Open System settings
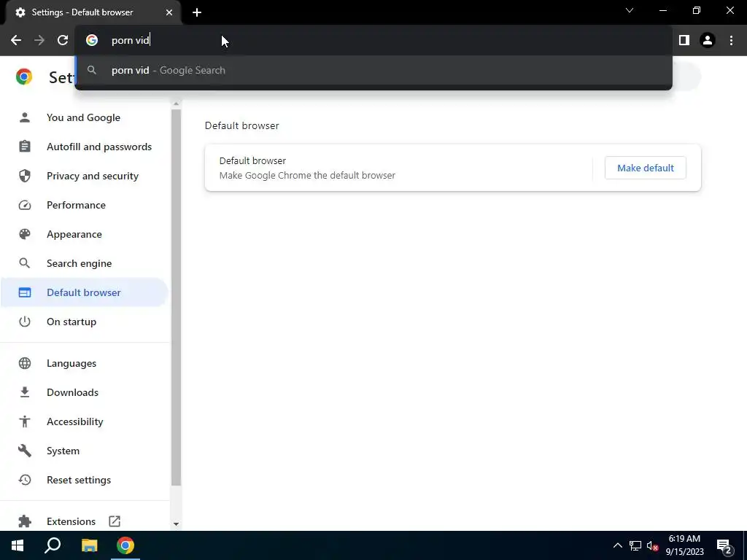Image resolution: width=747 pixels, height=560 pixels. (x=63, y=451)
